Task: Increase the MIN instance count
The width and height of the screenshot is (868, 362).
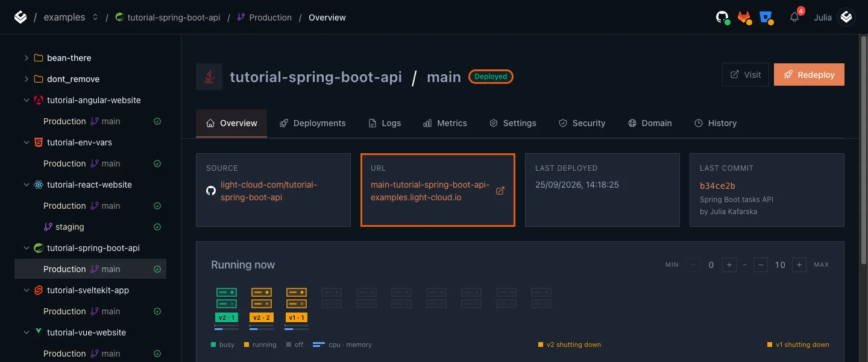Action: 729,265
